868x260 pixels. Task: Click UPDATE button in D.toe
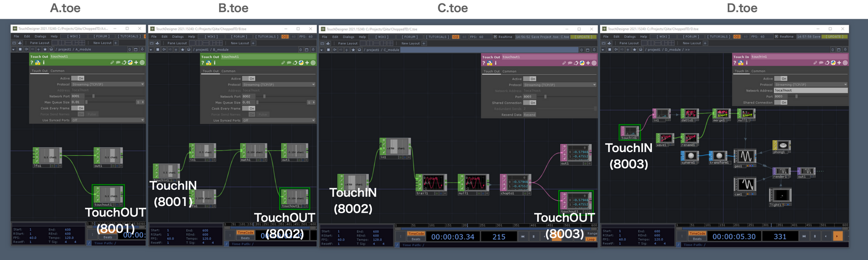[x=834, y=37]
